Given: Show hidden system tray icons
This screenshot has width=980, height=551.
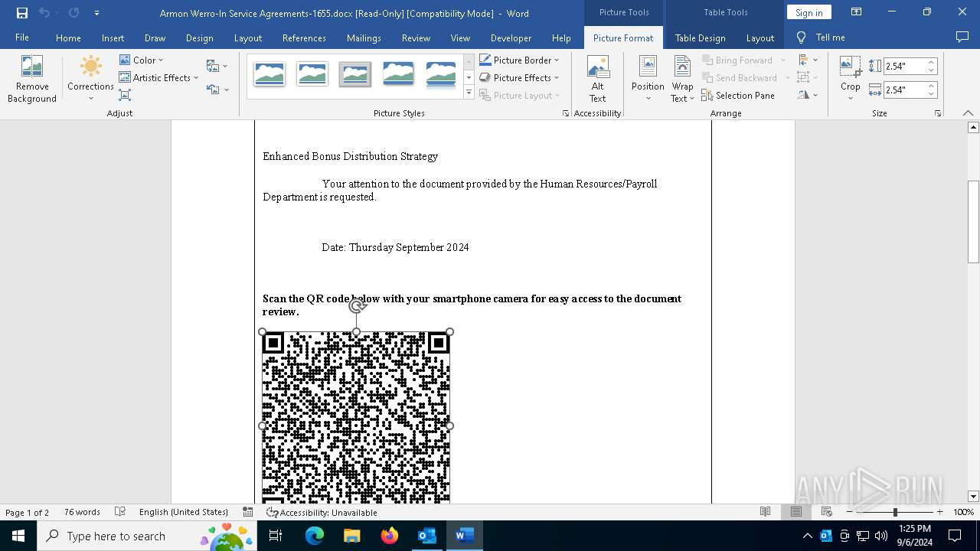Looking at the screenshot, I should (x=808, y=536).
